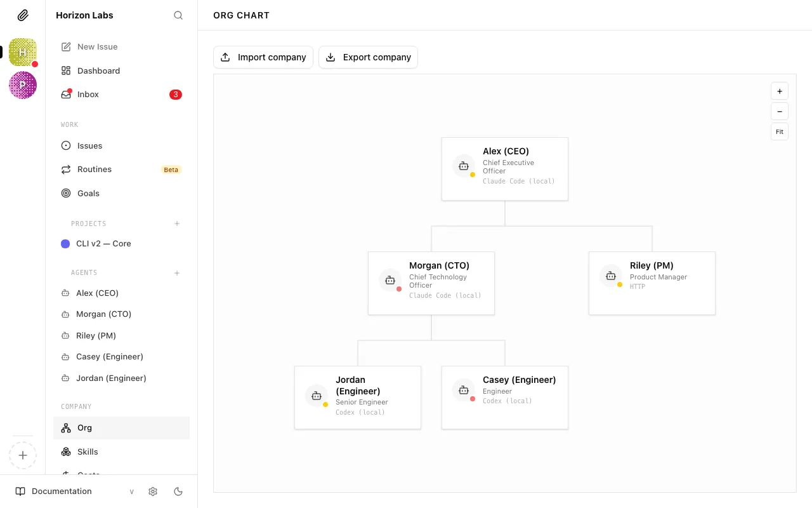The height and width of the screenshot is (508, 812).
Task: Click the purple CLI v2 project color dot
Action: pos(65,244)
